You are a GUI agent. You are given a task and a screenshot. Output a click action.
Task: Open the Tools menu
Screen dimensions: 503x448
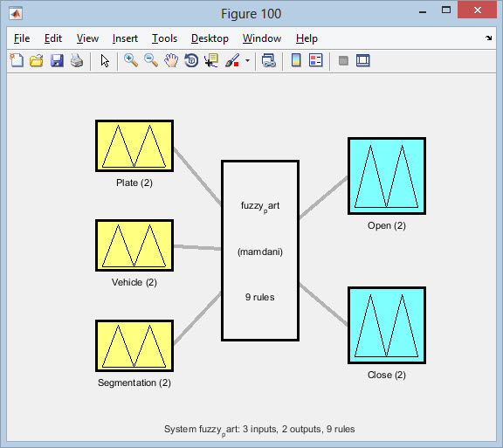[164, 38]
